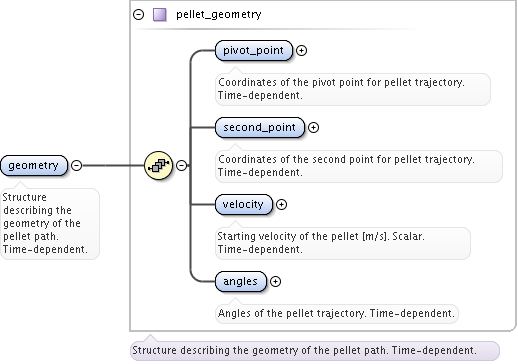This screenshot has width=518, height=364.
Task: Expand the velocity element plus icon
Action: coord(281,204)
